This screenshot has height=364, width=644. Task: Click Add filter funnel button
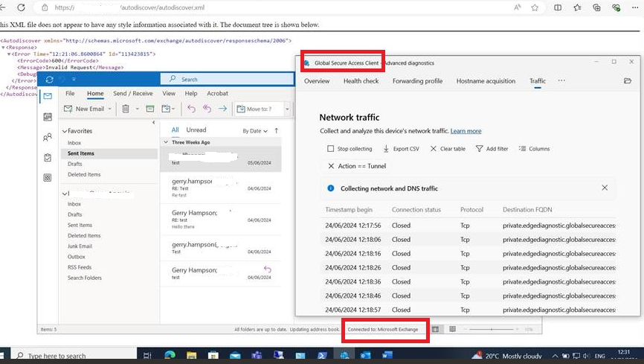(x=492, y=149)
